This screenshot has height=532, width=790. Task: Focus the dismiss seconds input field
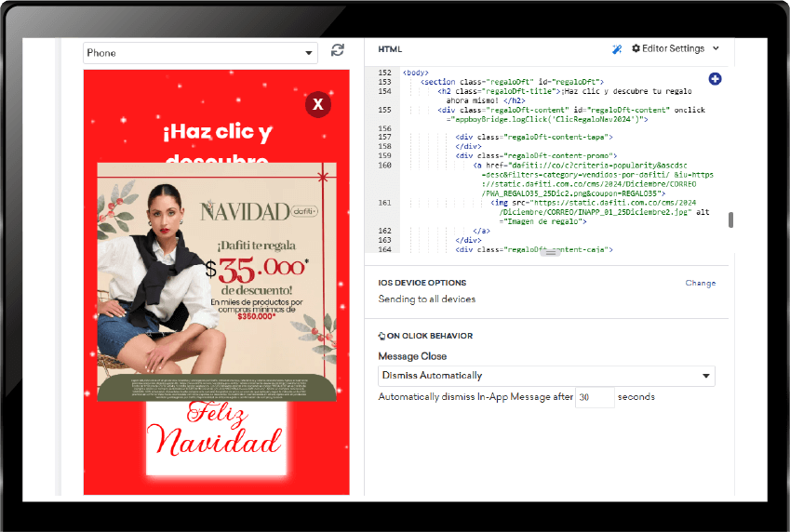(595, 397)
